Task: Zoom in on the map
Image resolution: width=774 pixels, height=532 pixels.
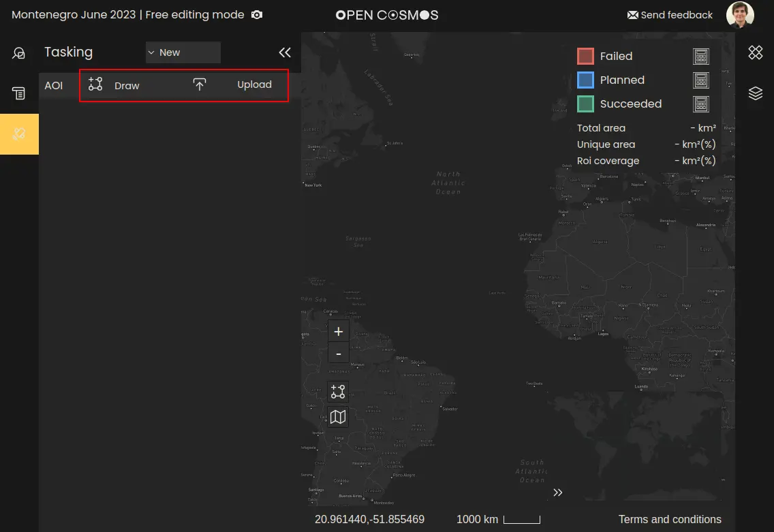Action: [x=338, y=332]
